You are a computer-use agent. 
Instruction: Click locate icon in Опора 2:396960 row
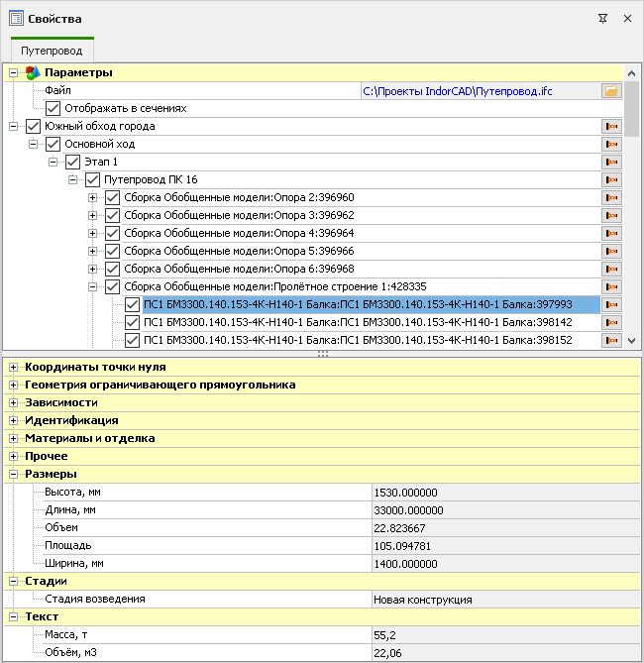tap(611, 197)
